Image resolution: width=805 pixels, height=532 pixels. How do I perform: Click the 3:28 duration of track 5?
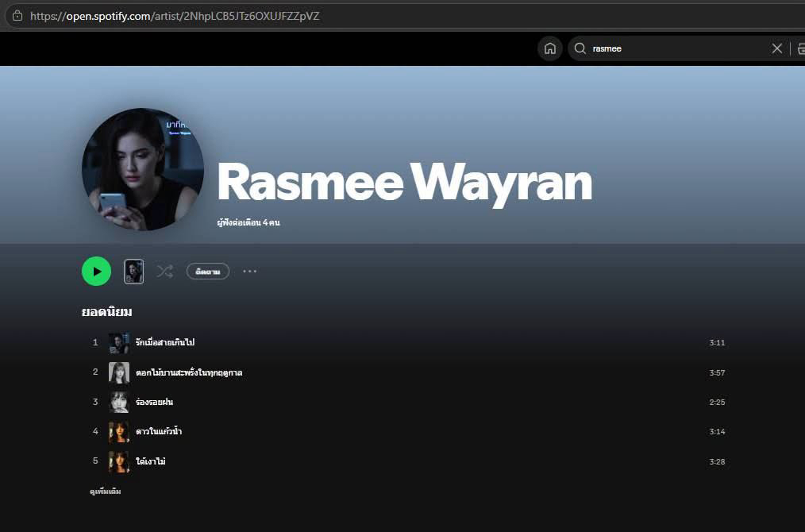(x=717, y=461)
